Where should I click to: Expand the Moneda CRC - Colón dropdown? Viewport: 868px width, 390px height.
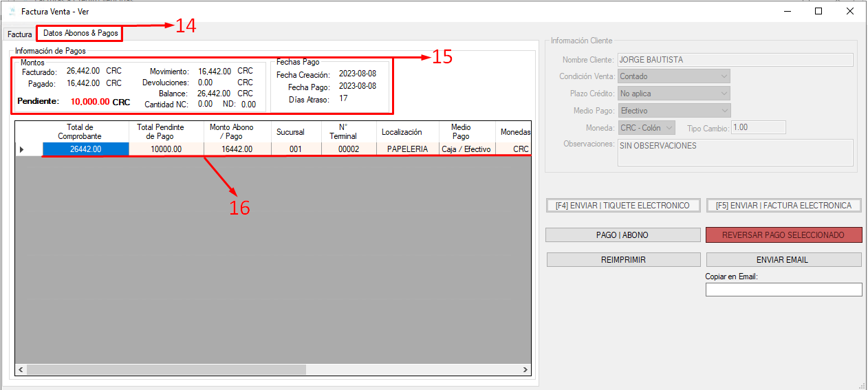tap(647, 128)
